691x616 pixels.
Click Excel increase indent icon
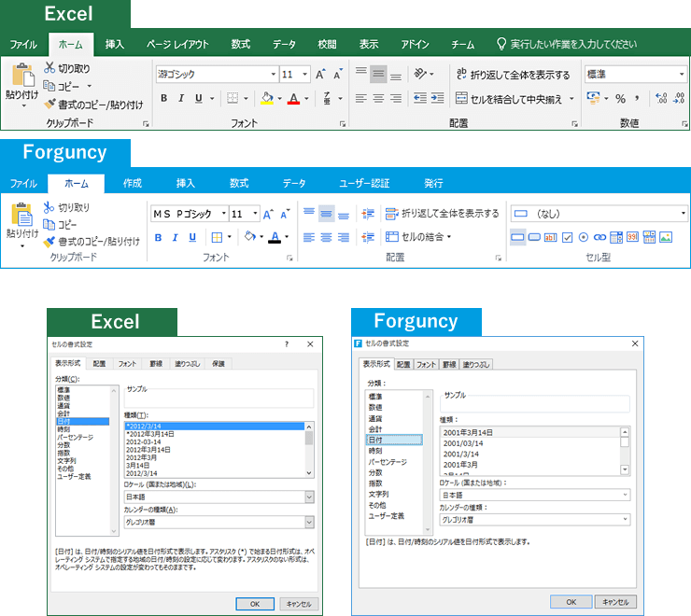click(437, 98)
